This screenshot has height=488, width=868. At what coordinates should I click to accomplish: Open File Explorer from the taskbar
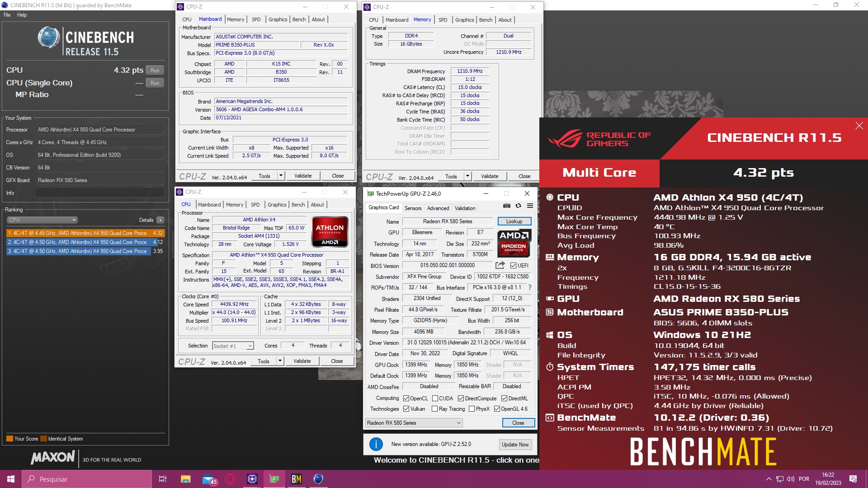[x=185, y=479]
